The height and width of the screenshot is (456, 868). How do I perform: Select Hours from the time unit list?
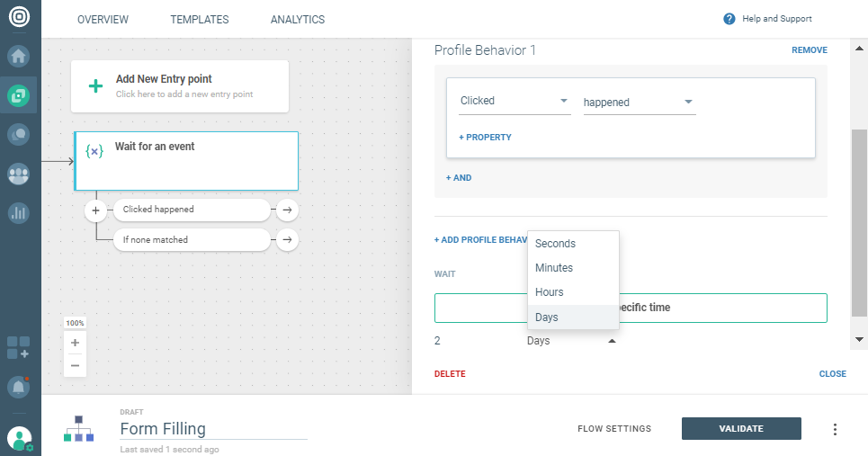coord(550,292)
